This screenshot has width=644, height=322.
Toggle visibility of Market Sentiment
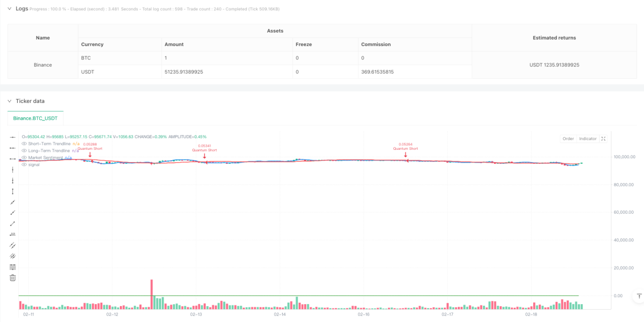24,157
